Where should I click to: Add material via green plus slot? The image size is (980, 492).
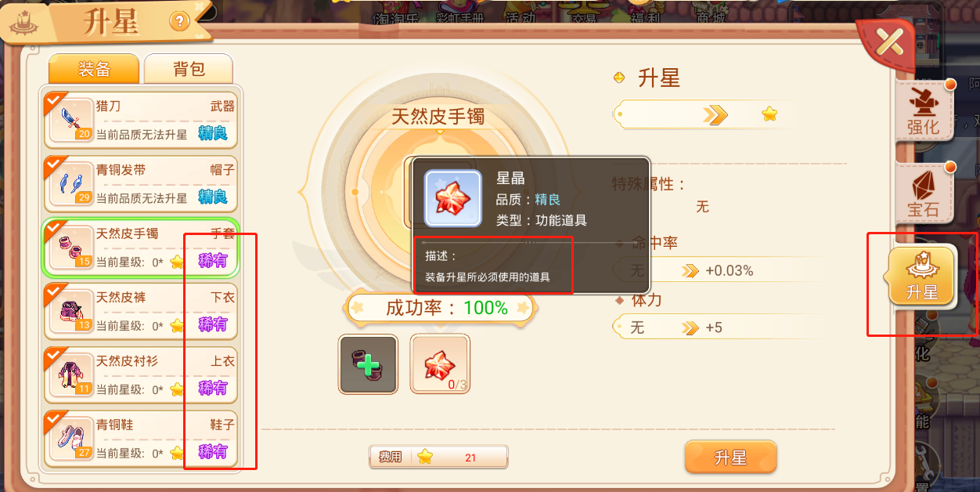point(368,364)
